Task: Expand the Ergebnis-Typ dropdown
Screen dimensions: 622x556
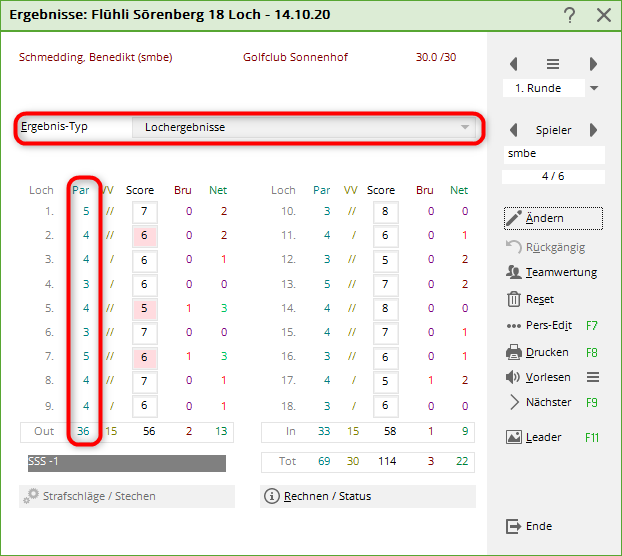Action: click(x=465, y=128)
